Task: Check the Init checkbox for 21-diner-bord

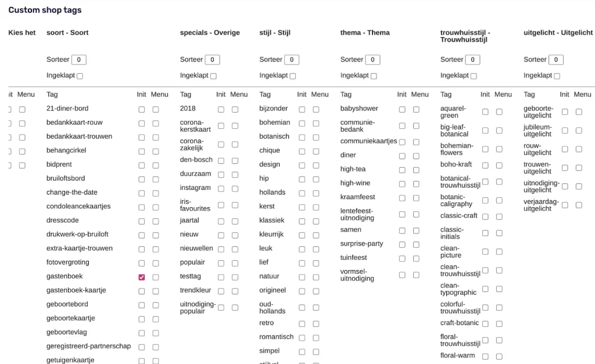Action: 141,110
